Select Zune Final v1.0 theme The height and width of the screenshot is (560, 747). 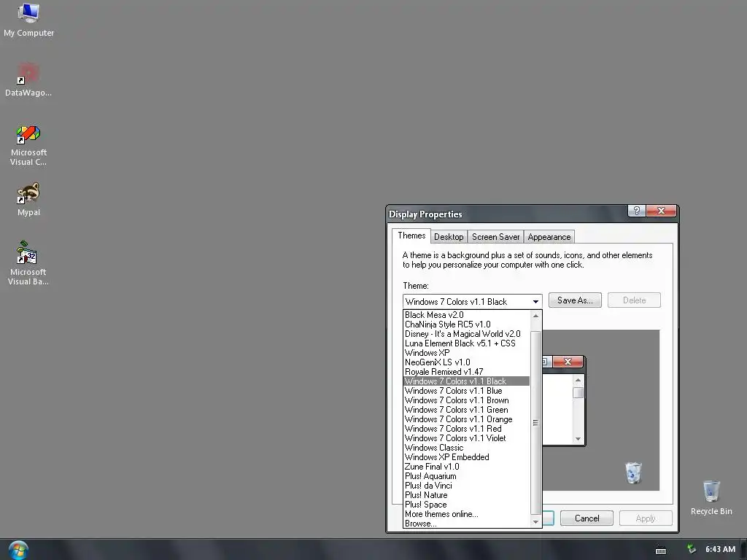[466, 467]
